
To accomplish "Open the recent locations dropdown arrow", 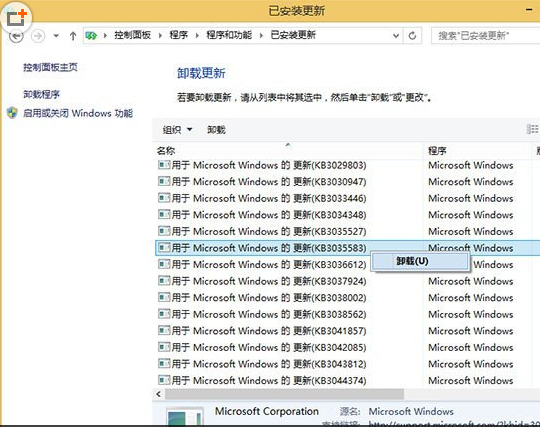I will click(x=56, y=36).
